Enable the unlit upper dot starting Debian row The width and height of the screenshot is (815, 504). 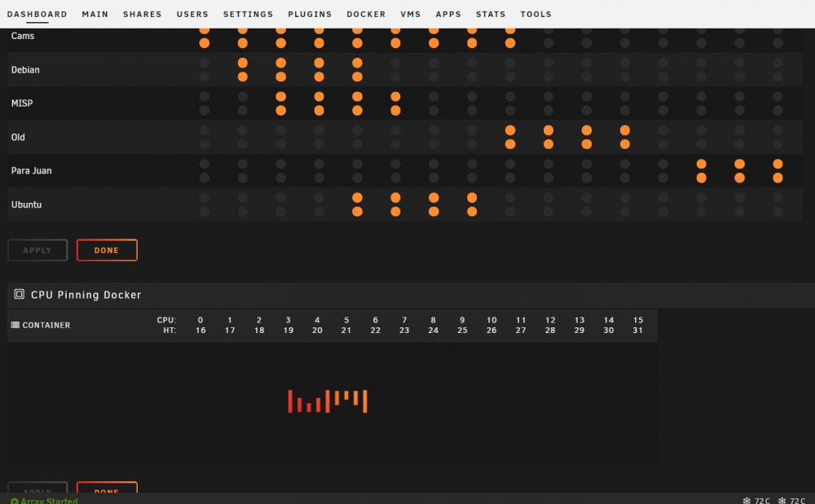[205, 63]
